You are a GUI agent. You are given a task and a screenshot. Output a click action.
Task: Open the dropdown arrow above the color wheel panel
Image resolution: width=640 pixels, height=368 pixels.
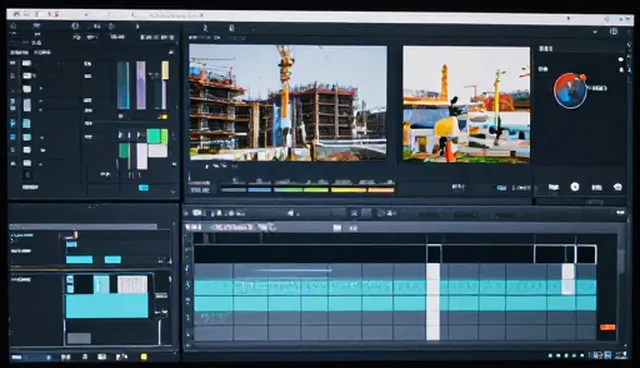coord(595,32)
